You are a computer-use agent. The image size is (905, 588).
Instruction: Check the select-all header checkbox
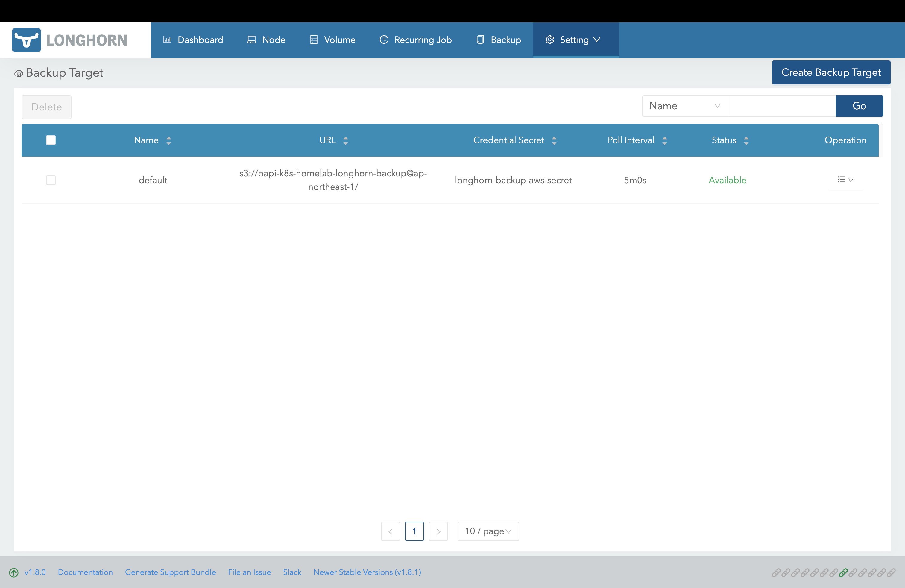tap(51, 140)
